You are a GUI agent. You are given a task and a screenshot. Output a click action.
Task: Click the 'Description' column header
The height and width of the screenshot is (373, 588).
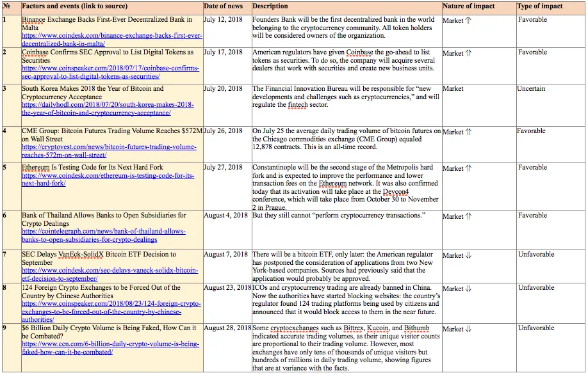pos(270,6)
